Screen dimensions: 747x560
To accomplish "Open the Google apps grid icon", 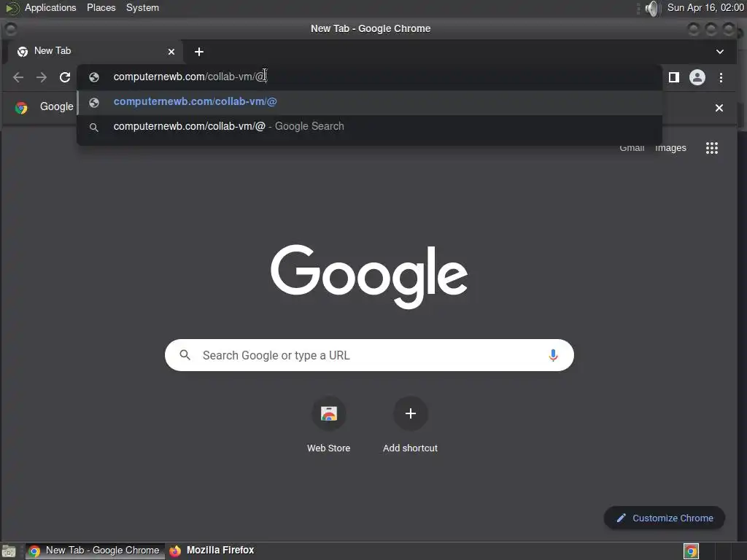I will tap(712, 148).
